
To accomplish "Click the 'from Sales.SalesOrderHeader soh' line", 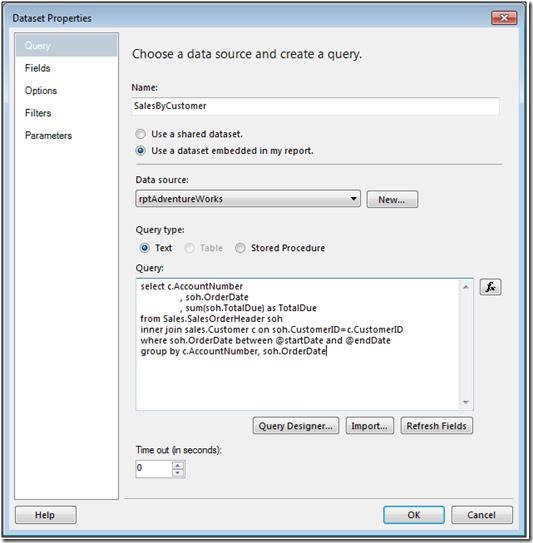I will [x=211, y=319].
